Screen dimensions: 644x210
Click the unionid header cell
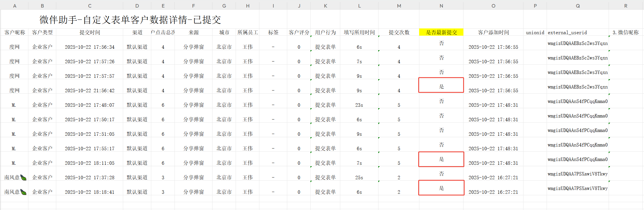535,32
